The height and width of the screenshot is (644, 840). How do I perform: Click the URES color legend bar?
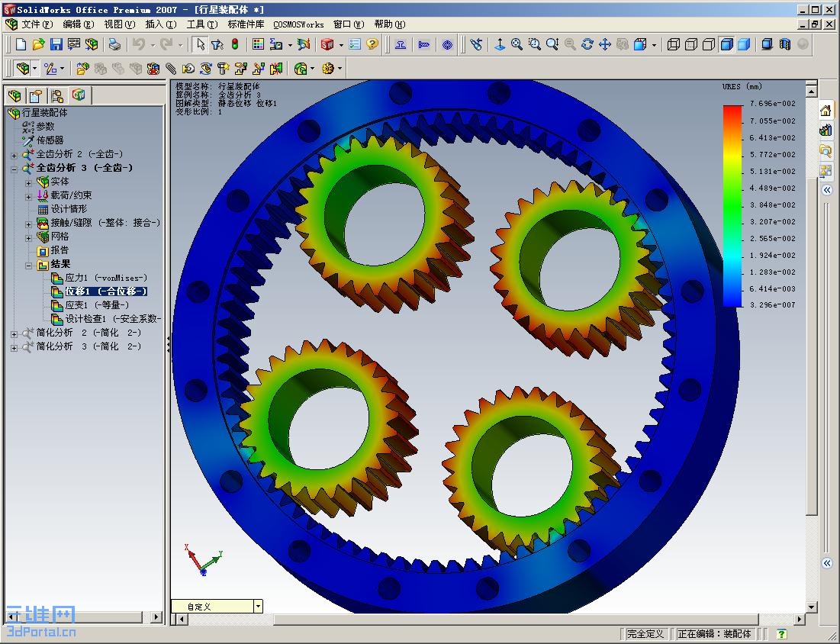[x=732, y=206]
